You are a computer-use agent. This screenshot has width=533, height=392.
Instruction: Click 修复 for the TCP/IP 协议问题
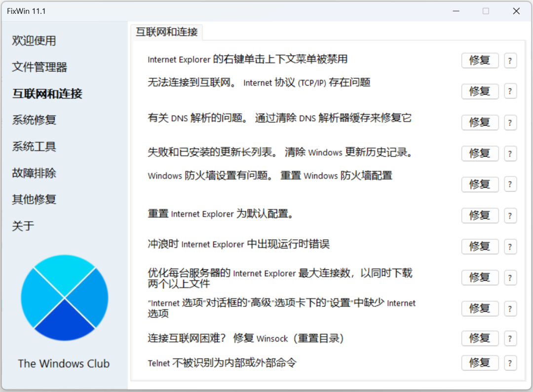pyautogui.click(x=480, y=91)
